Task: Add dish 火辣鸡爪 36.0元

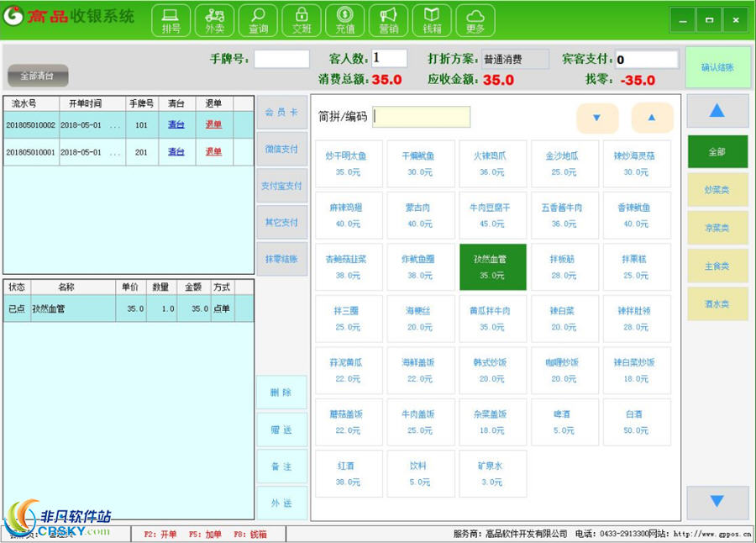Action: [493, 164]
